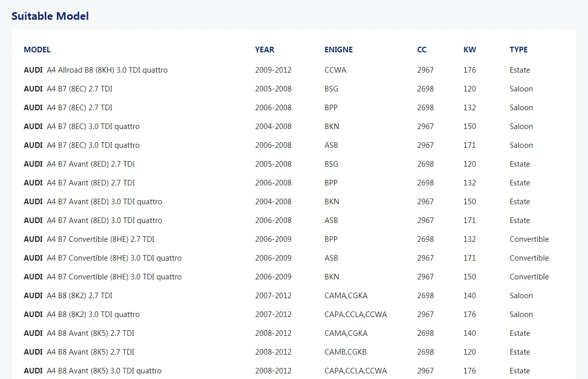Viewport: 588px width, 379px height.
Task: Click the 2005-2008 year in A4 B7 (8EC) row
Action: [x=273, y=89]
